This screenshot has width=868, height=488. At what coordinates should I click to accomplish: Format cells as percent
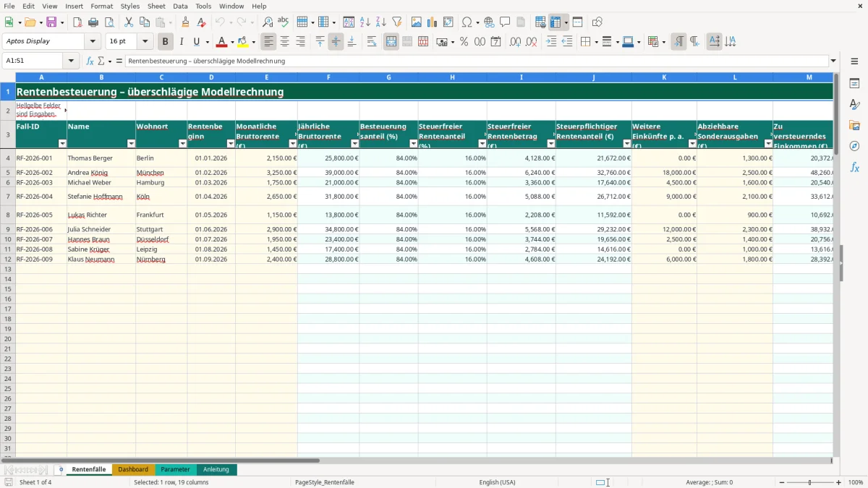[464, 42]
